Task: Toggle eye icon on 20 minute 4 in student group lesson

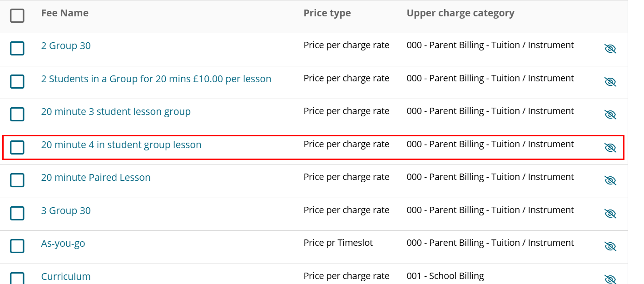Action: [610, 148]
